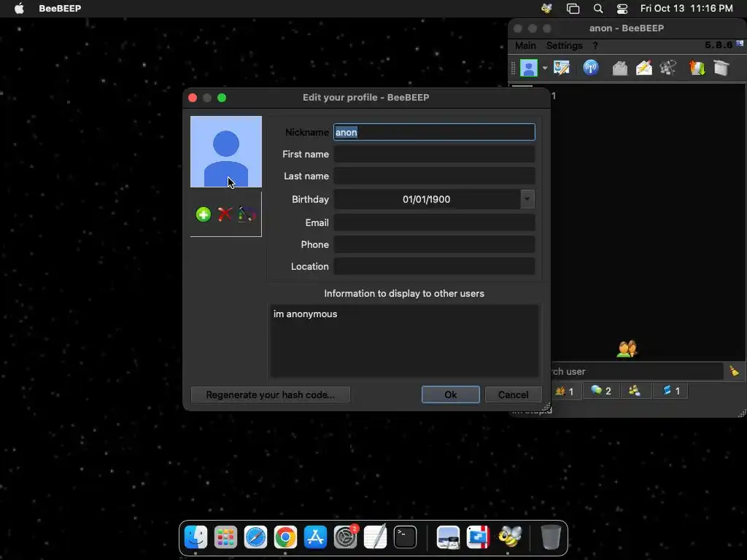Open System Settings from the Dock
Screen dimensions: 747x560
point(345,537)
